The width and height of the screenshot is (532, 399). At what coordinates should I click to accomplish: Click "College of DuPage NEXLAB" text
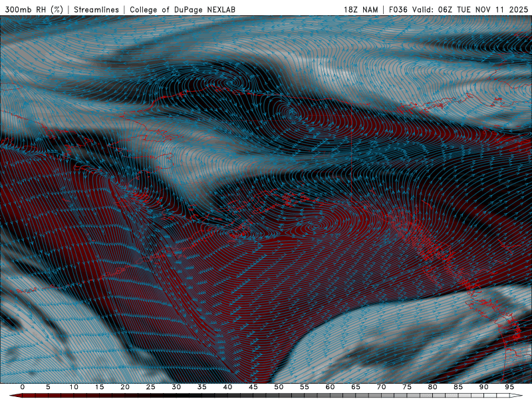(x=182, y=9)
